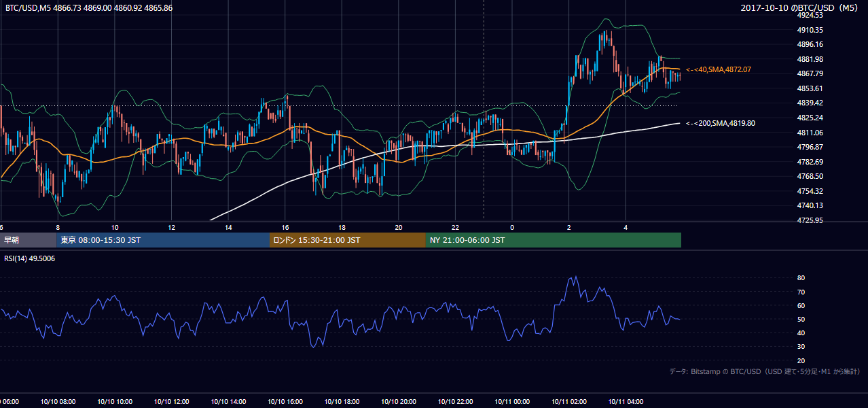Screen dimensions: 868x408
Task: Select the RSI scale value 60
Action: click(x=801, y=305)
